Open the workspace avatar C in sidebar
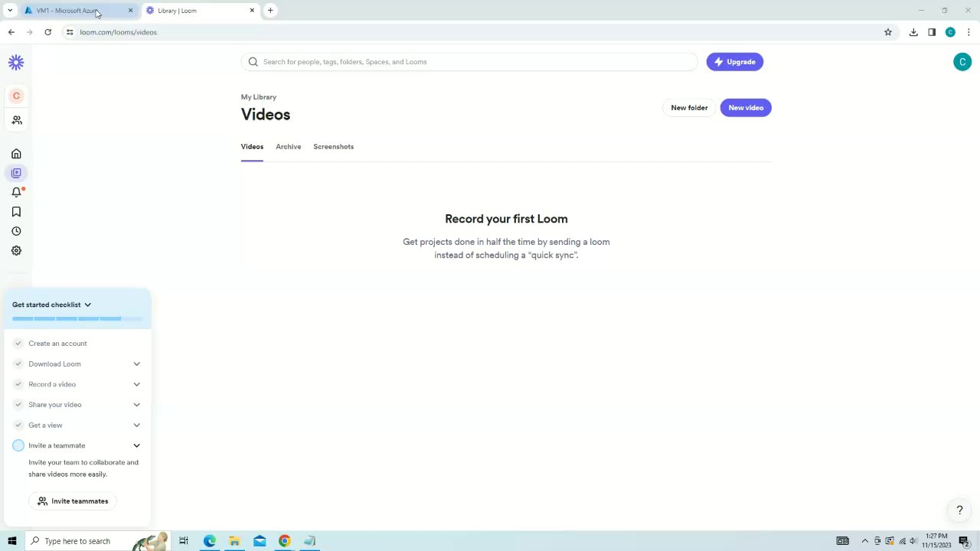Viewport: 980px width, 551px height. (x=16, y=96)
